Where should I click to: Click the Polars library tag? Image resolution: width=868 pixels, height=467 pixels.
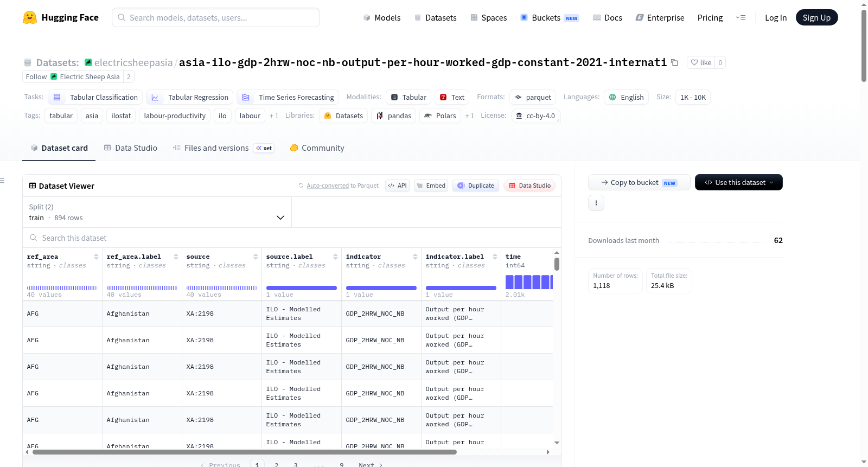(x=441, y=116)
